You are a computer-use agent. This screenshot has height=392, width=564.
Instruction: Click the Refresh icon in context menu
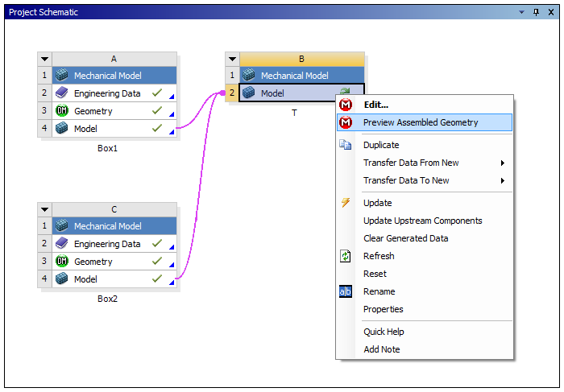(346, 256)
